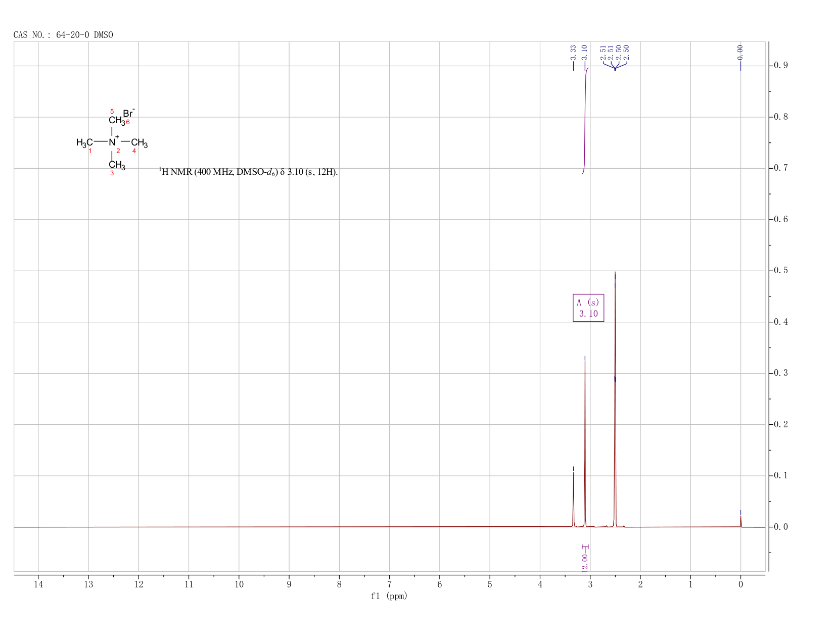This screenshot has height=644, width=834.
Task: Click the CH3 group labeled 3
Action: click(117, 165)
